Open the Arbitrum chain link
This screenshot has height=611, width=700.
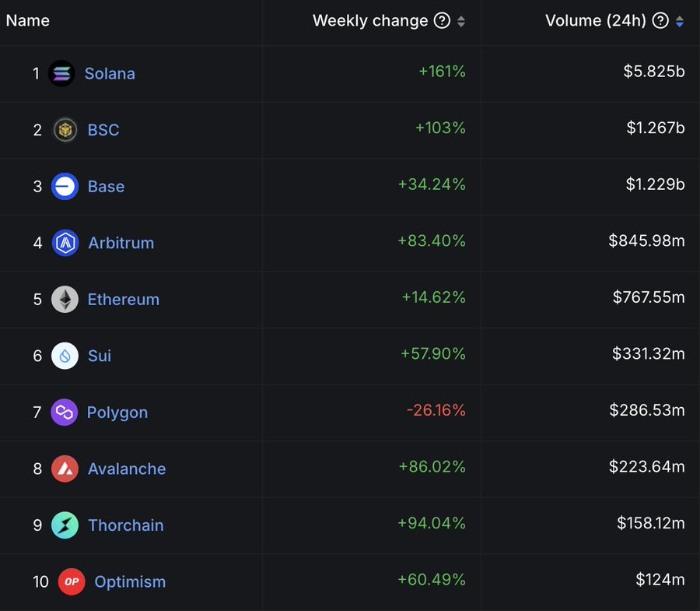[x=121, y=243]
